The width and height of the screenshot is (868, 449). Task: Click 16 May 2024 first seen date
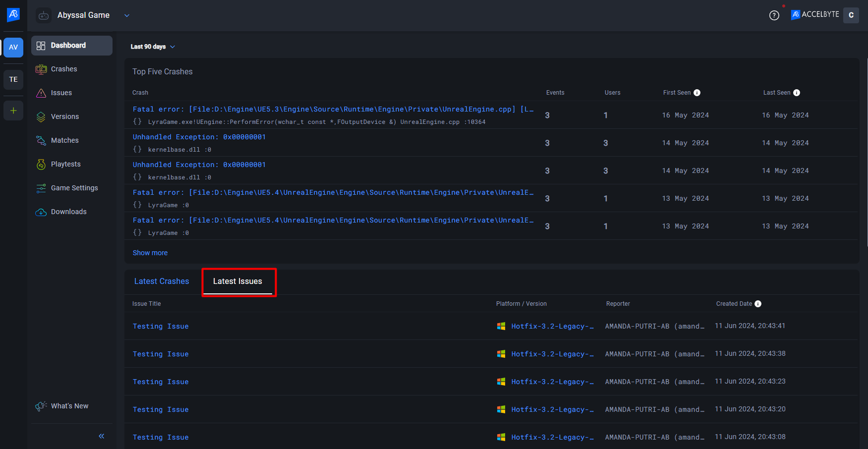[685, 115]
